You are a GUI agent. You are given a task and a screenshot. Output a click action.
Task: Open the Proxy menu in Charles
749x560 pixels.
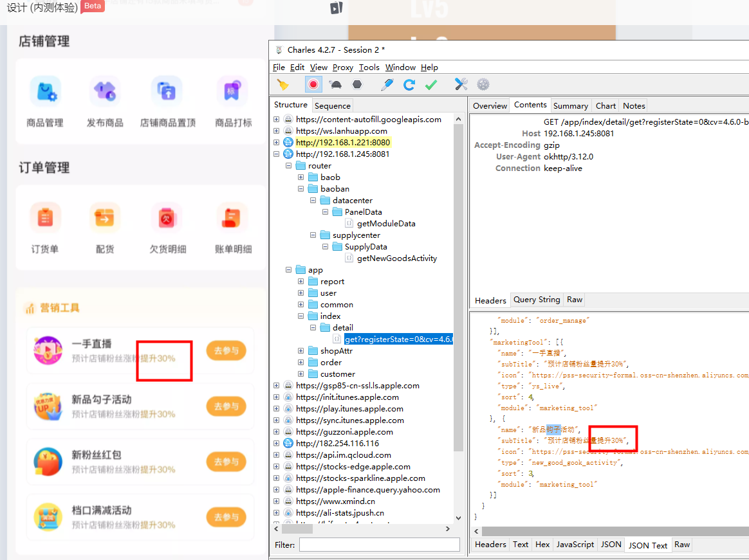tap(342, 68)
